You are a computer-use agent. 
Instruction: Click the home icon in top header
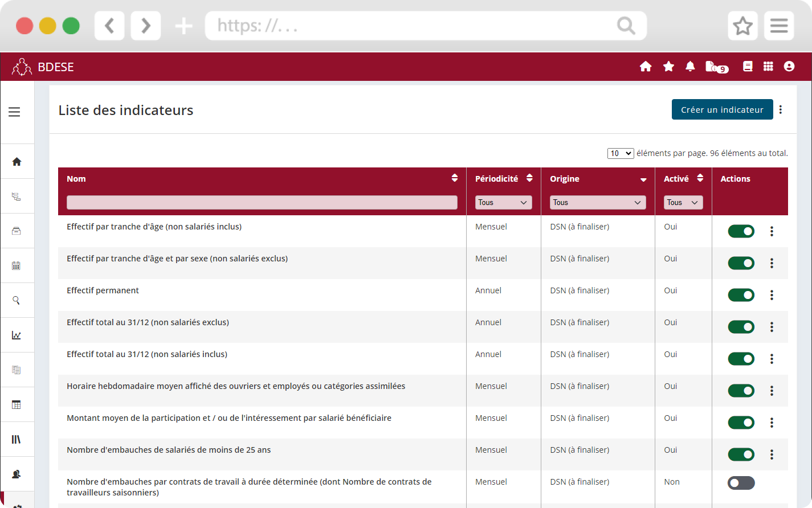(645, 67)
